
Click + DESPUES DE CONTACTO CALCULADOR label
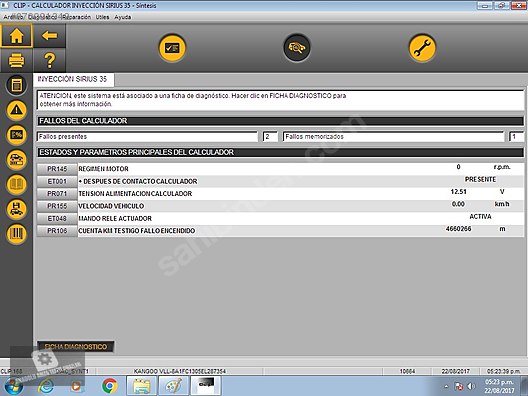(138, 181)
